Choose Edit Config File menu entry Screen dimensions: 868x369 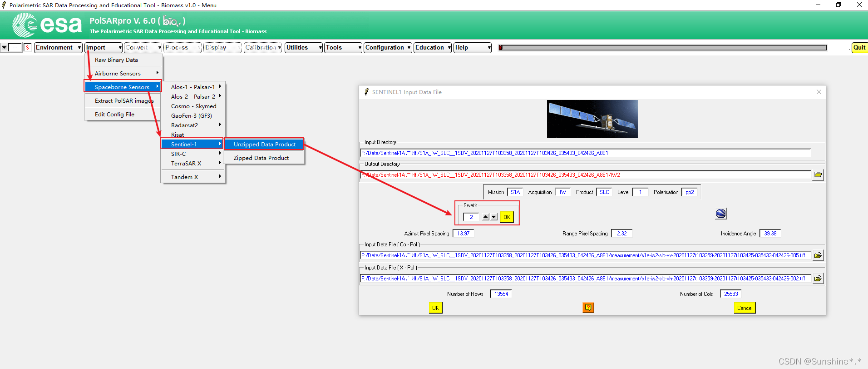(x=123, y=115)
